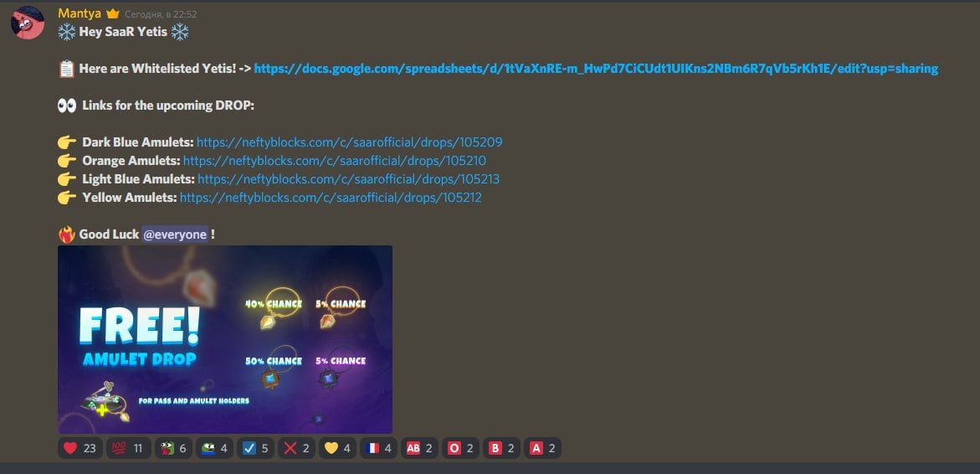Click the "Hey SaaR Yetis" greeting text
Viewport: 980px width, 474px height.
click(123, 32)
